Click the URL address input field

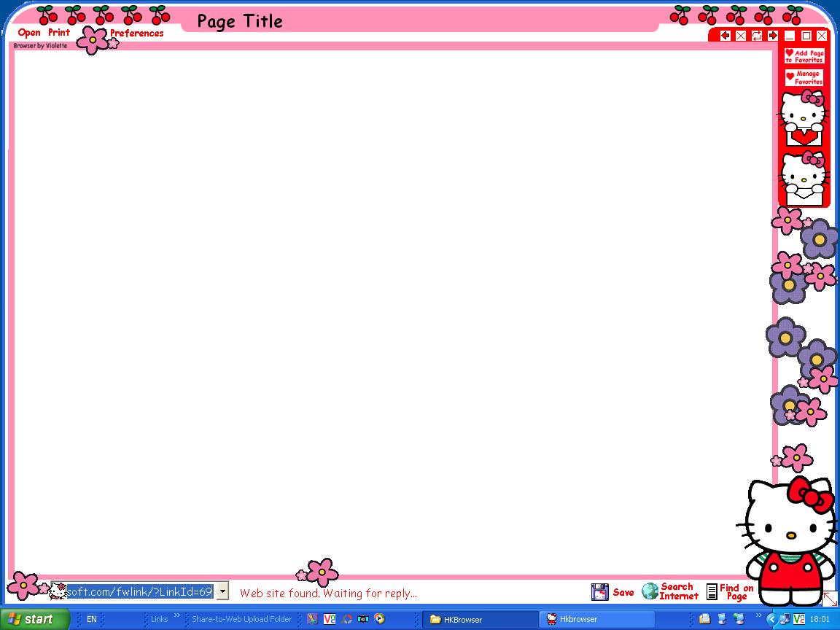pyautogui.click(x=139, y=591)
